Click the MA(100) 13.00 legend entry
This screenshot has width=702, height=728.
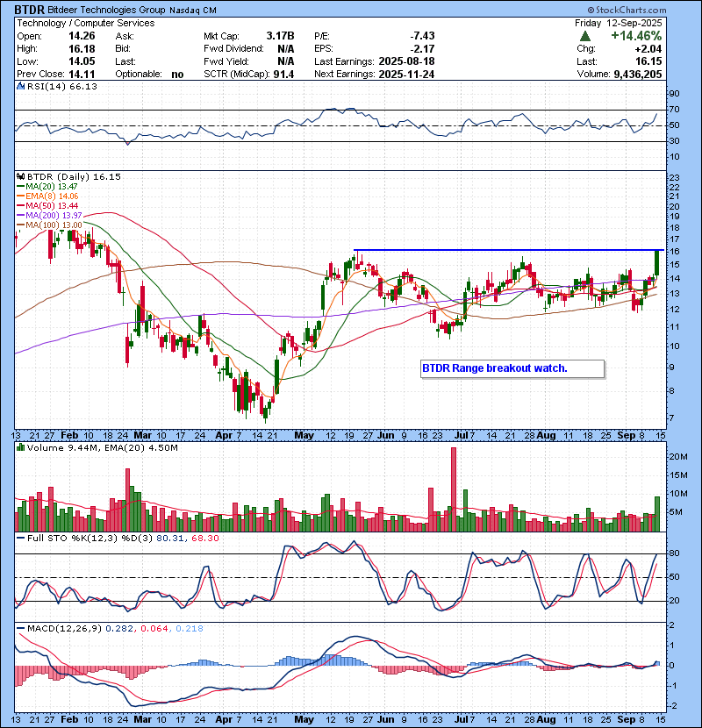pyautogui.click(x=49, y=225)
